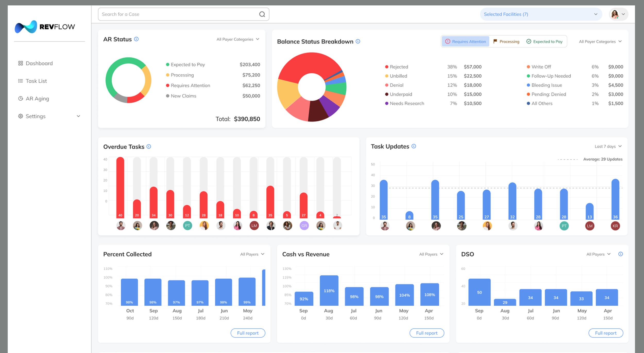Viewport: 644px width, 353px height.
Task: Click the AR Status info icon
Action: [x=136, y=39]
